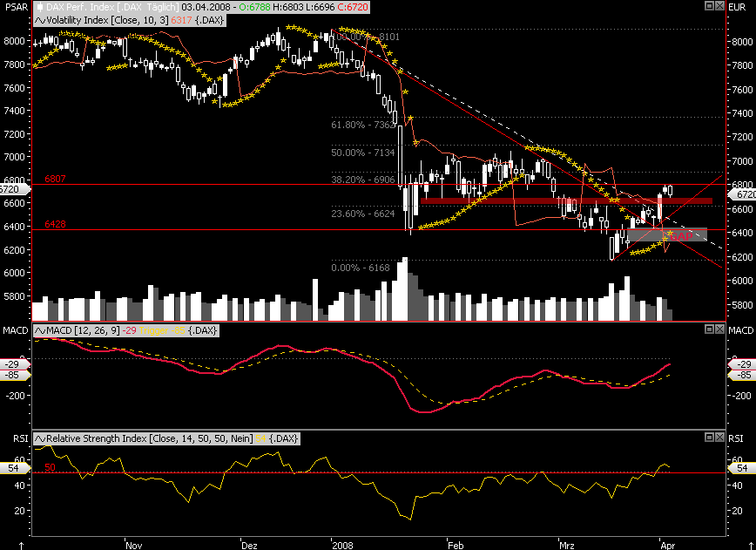Close the RSI indicator panel
756x550 pixels.
719,437
